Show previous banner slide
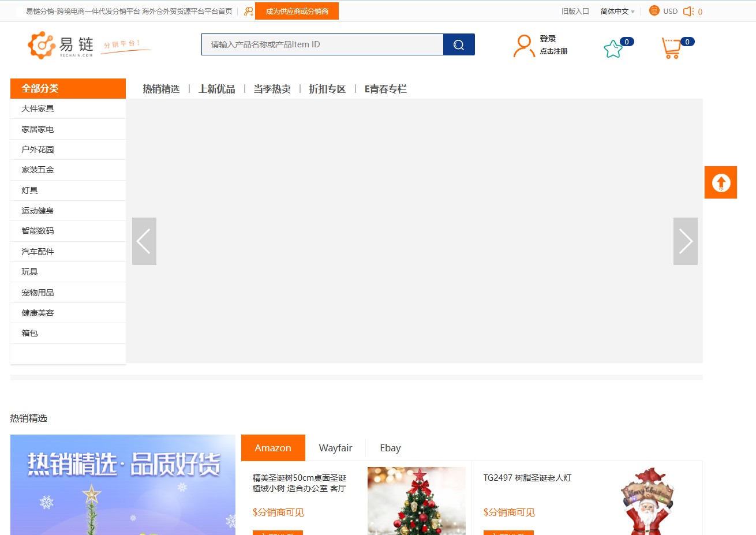Viewport: 756px width, 535px height. pos(144,241)
